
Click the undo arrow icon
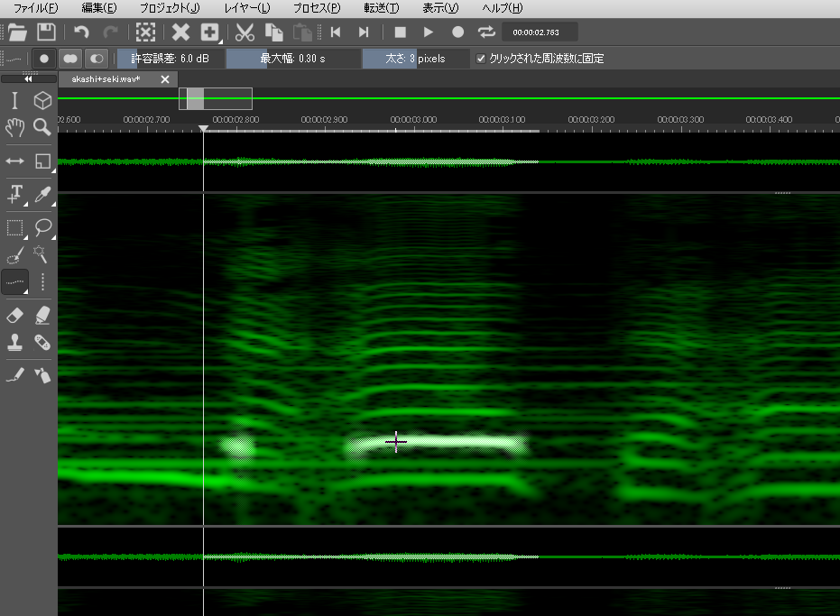click(81, 32)
